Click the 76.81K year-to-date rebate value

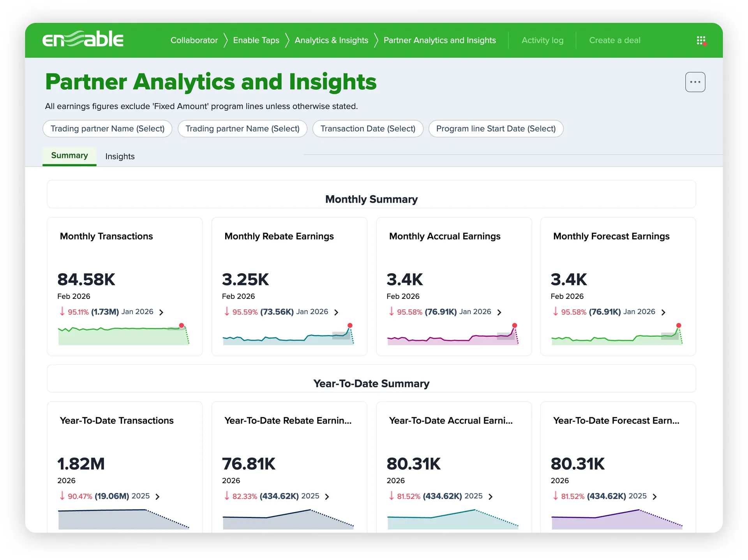coord(249,464)
